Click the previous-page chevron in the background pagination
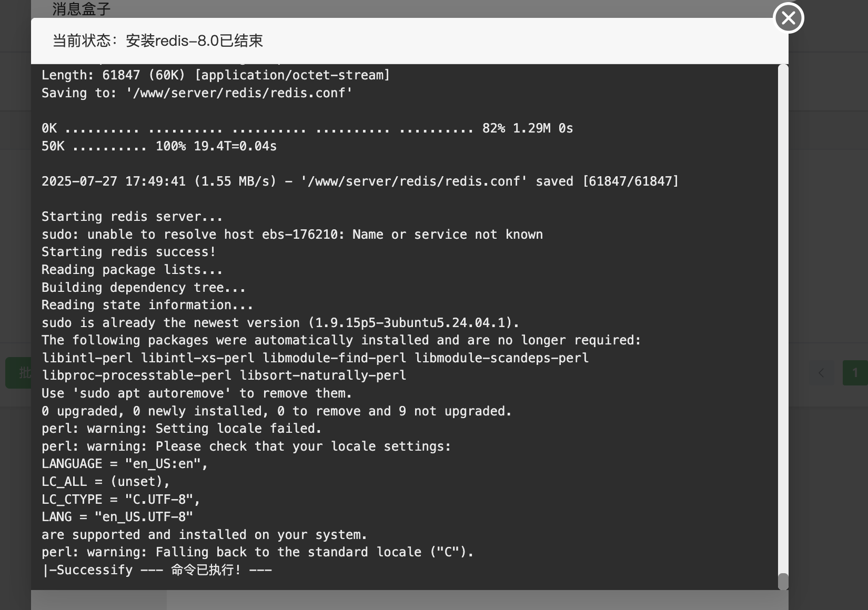Screen dimensions: 868x610 821,373
